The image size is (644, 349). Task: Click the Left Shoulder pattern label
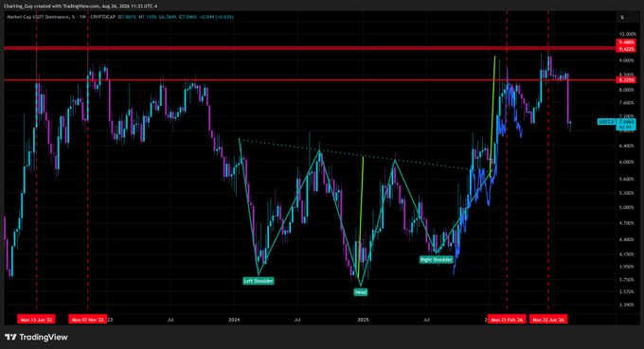[259, 281]
